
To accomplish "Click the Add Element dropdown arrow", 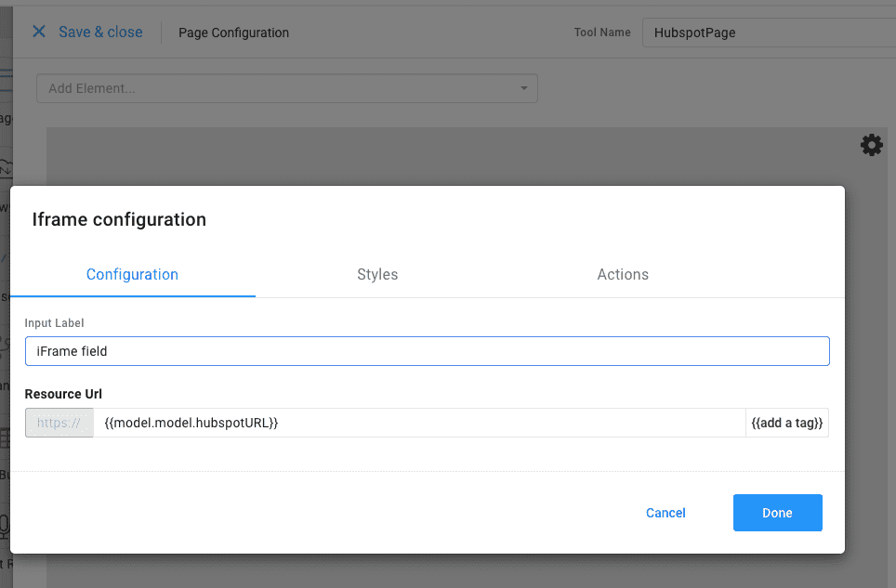I will 523,88.
